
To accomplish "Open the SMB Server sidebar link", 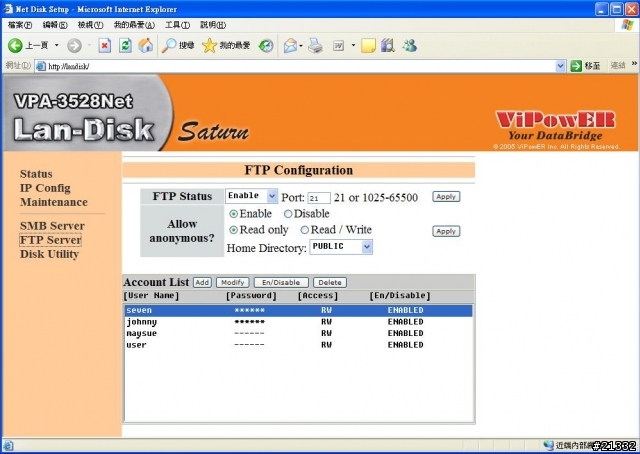I will [52, 226].
